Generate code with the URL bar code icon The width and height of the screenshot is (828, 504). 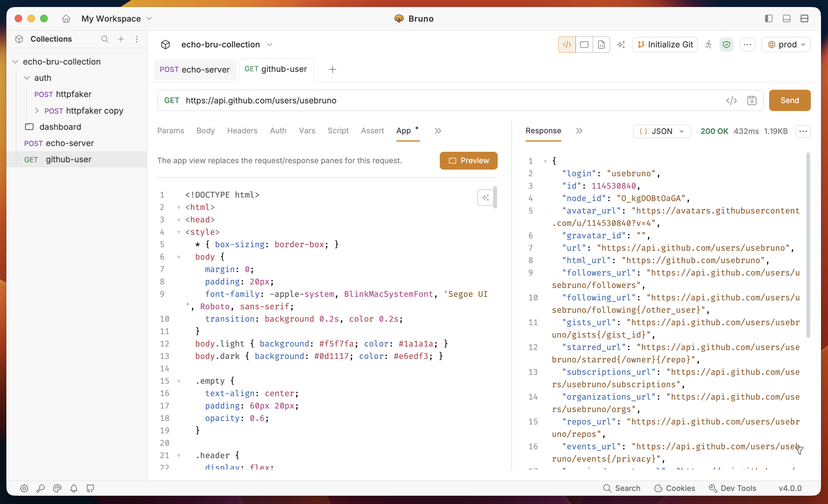[x=731, y=101]
